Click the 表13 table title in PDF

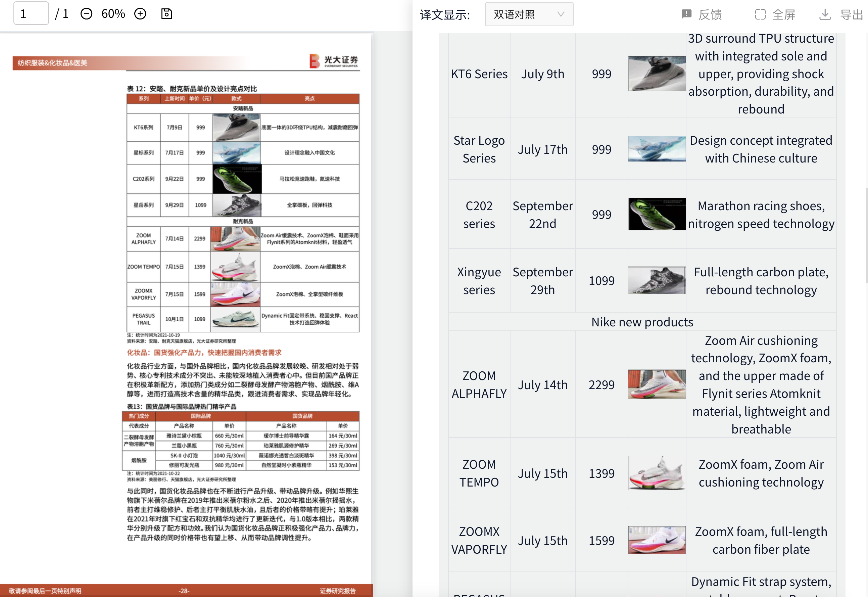pyautogui.click(x=182, y=406)
